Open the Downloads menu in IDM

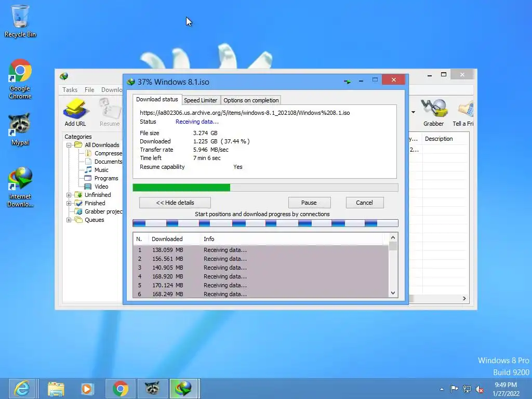(112, 89)
